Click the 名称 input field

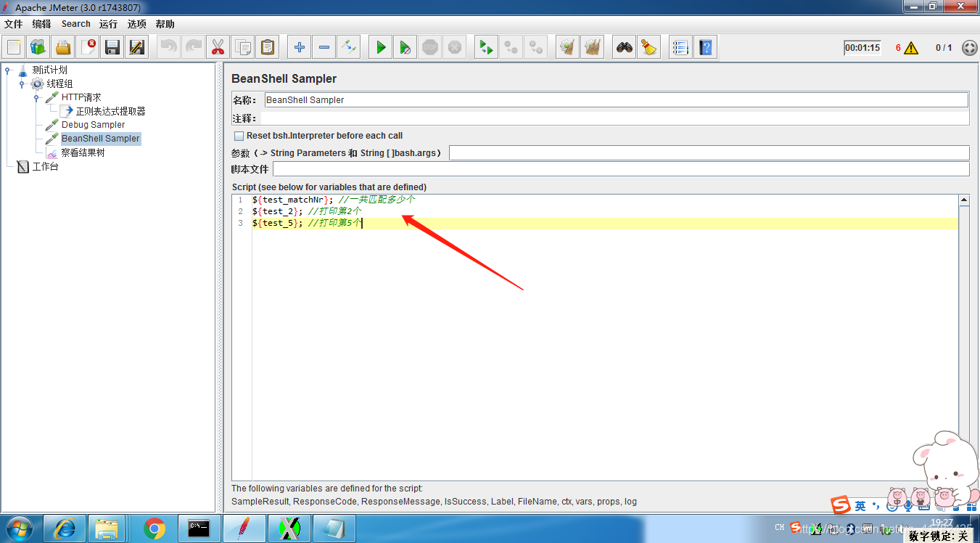[x=616, y=100]
